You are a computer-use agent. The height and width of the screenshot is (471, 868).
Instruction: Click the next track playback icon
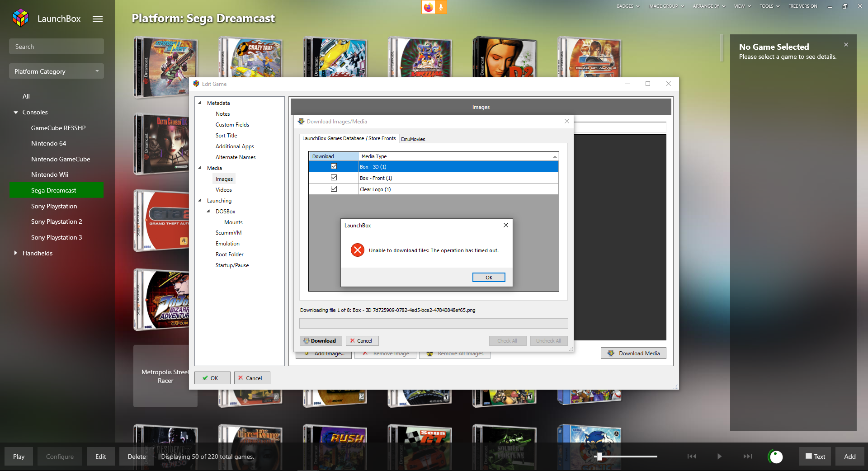pos(748,456)
